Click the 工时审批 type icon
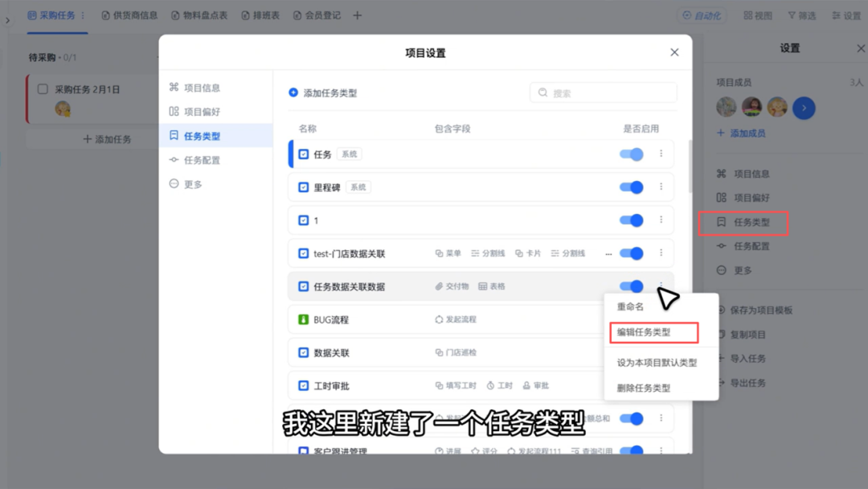Viewport: 868px width, 489px height. click(303, 385)
